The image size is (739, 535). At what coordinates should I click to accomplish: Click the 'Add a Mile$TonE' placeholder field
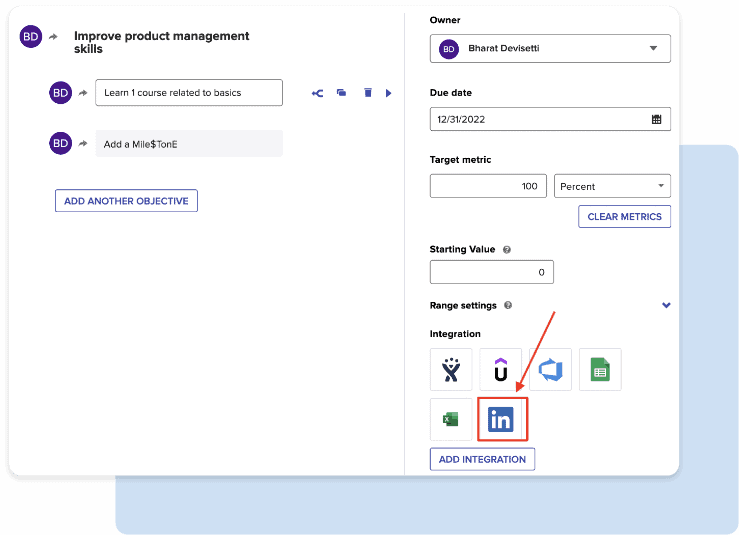click(x=189, y=144)
